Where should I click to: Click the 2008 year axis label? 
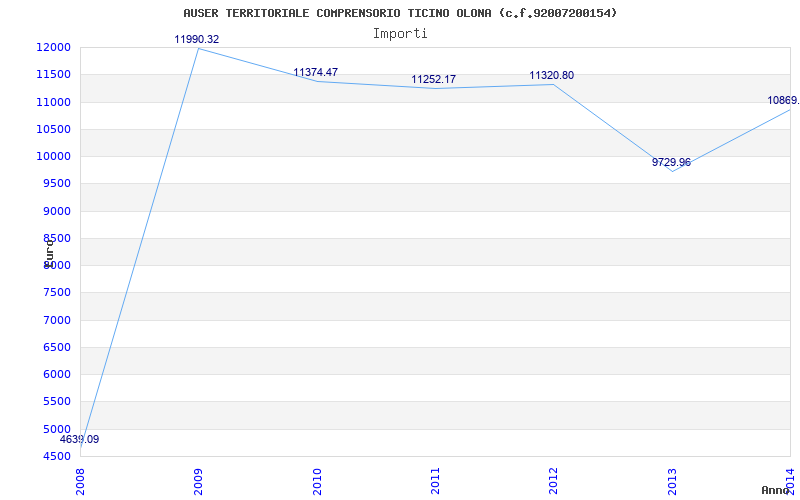pos(80,480)
